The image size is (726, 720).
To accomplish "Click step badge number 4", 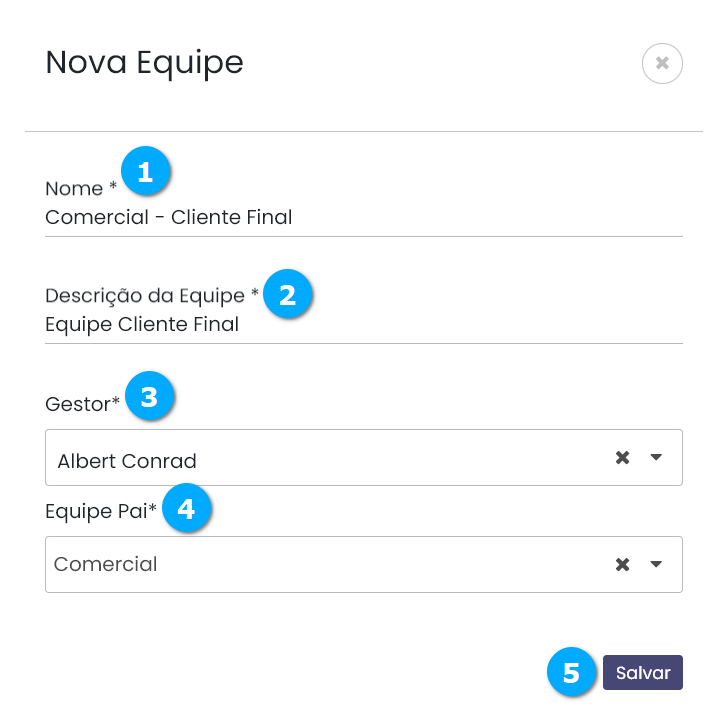I will pyautogui.click(x=186, y=510).
